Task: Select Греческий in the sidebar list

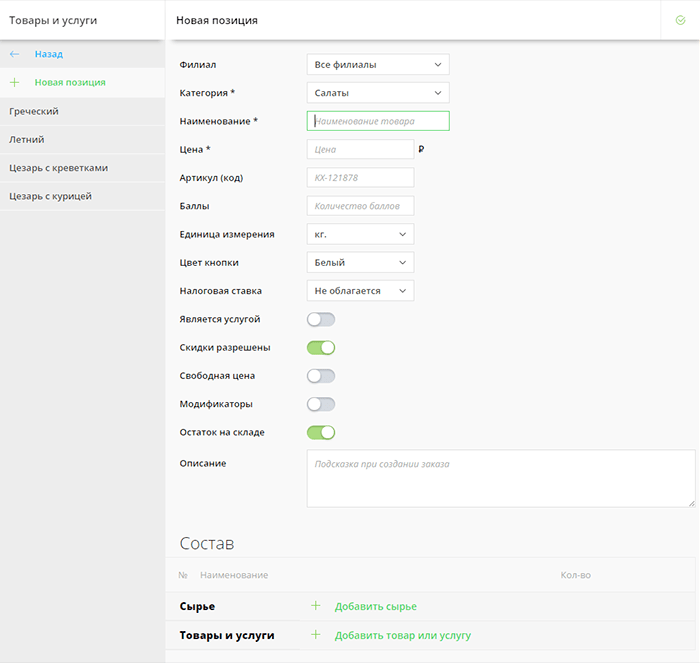Action: tap(34, 111)
